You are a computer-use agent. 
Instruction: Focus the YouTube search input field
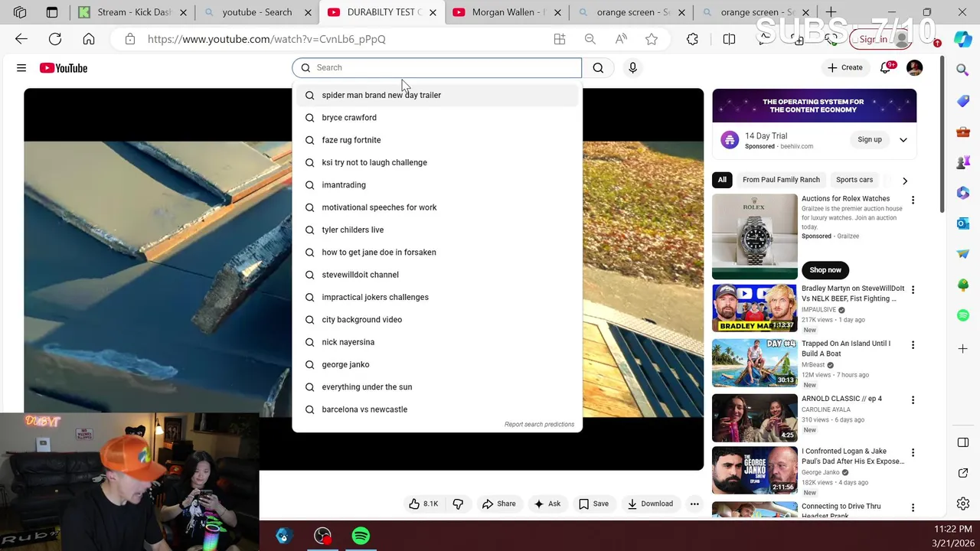point(437,67)
